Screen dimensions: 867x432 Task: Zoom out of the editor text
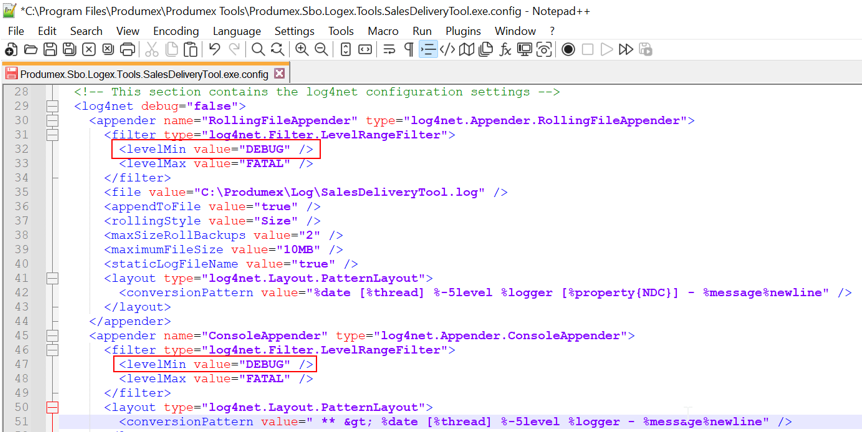321,50
